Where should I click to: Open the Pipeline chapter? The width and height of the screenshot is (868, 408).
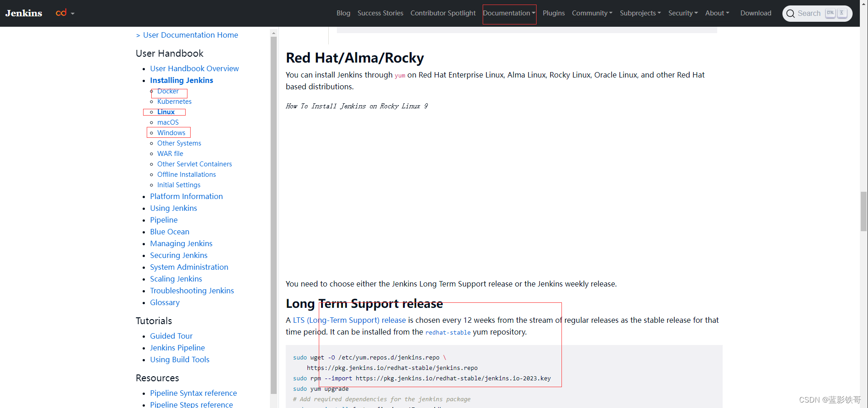tap(164, 220)
